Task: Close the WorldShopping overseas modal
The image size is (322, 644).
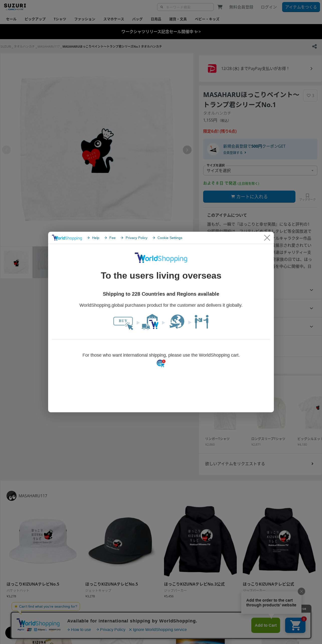Action: click(x=267, y=238)
